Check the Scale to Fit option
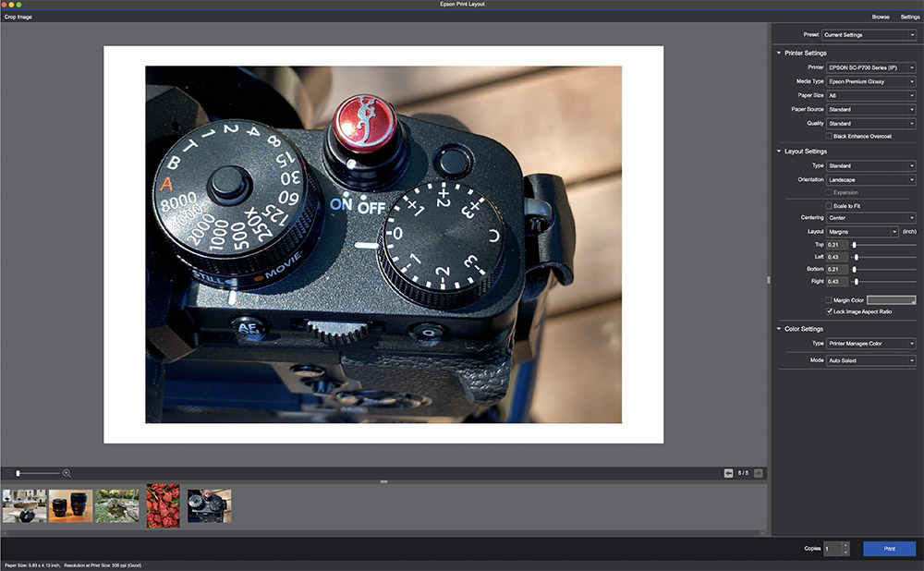Image resolution: width=924 pixels, height=571 pixels. [x=829, y=205]
